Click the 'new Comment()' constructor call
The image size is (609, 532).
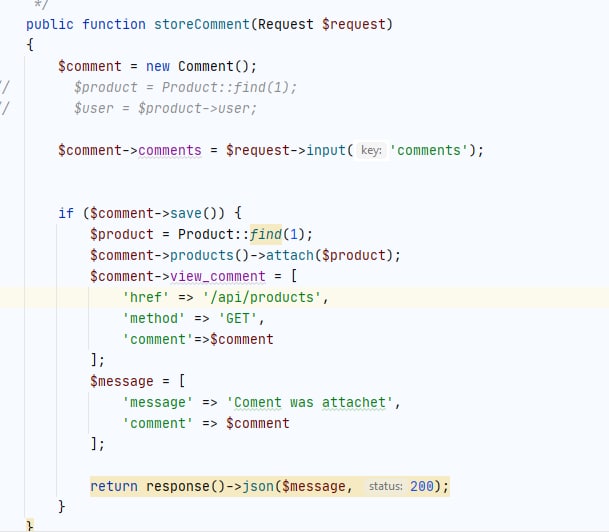pyautogui.click(x=201, y=66)
